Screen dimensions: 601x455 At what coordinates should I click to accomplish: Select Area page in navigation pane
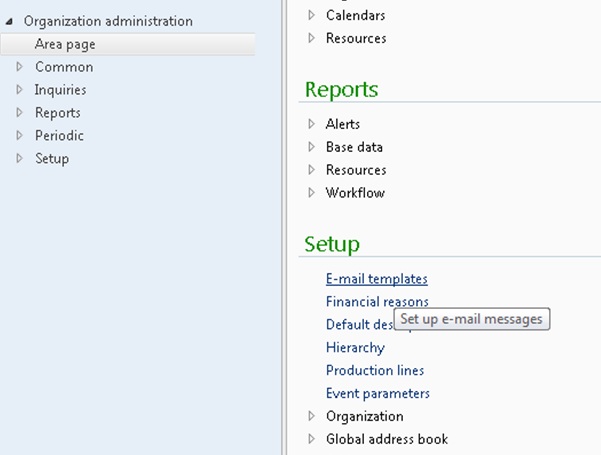(65, 44)
